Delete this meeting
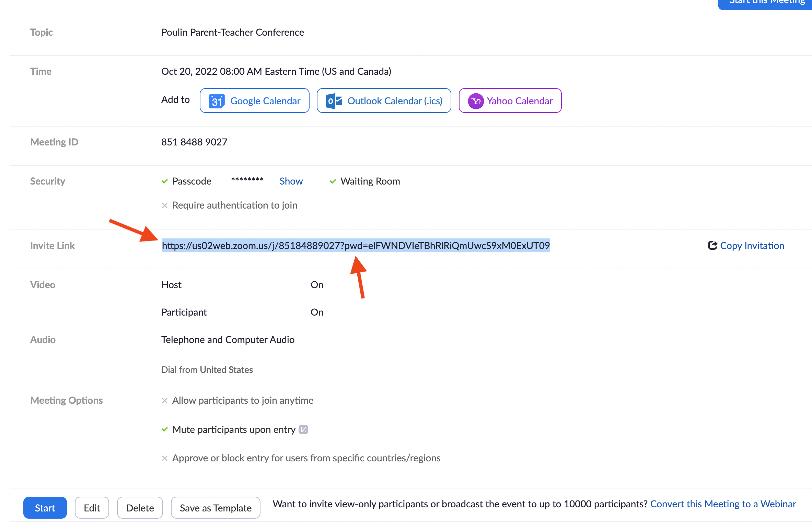This screenshot has height=531, width=812. 140,508
